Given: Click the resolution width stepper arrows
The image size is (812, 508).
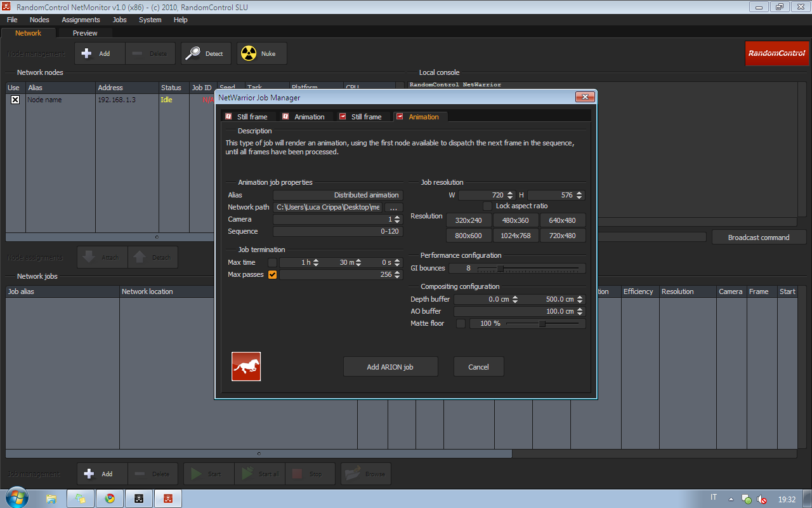Looking at the screenshot, I should (510, 195).
